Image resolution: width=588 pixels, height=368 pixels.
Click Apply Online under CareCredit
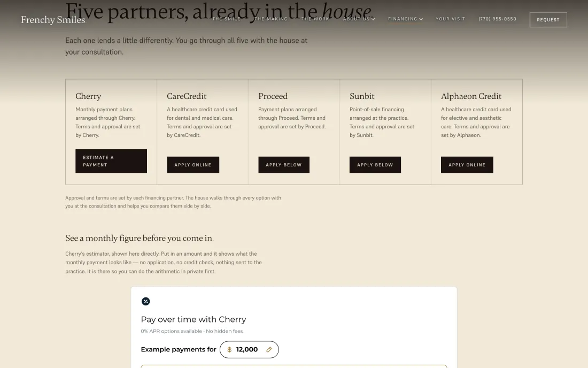pyautogui.click(x=193, y=165)
